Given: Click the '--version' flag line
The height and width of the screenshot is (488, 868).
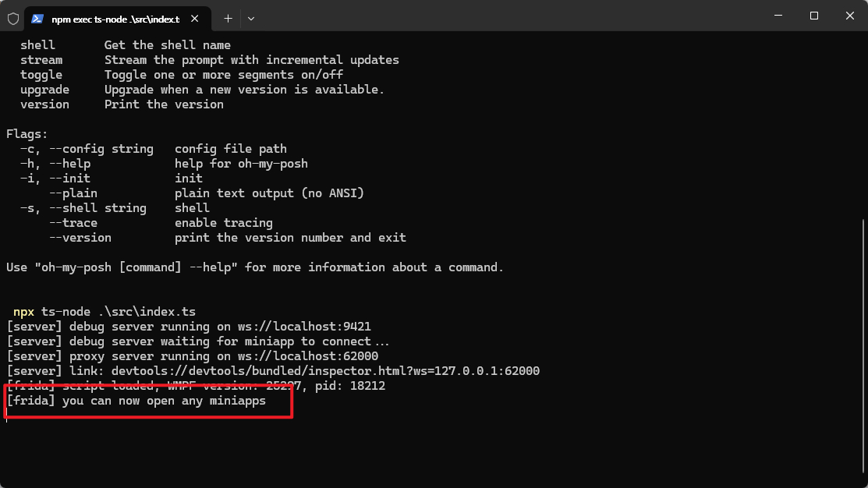Looking at the screenshot, I should [x=228, y=238].
